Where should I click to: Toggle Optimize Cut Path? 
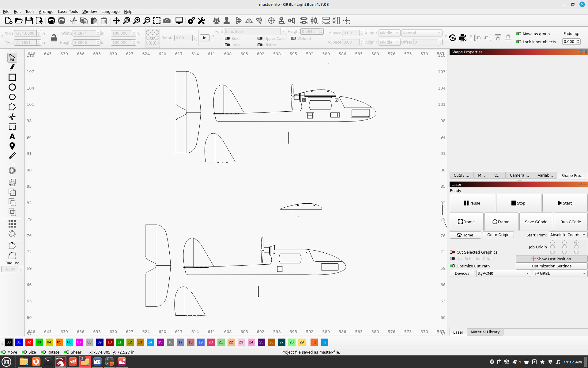pos(452,266)
